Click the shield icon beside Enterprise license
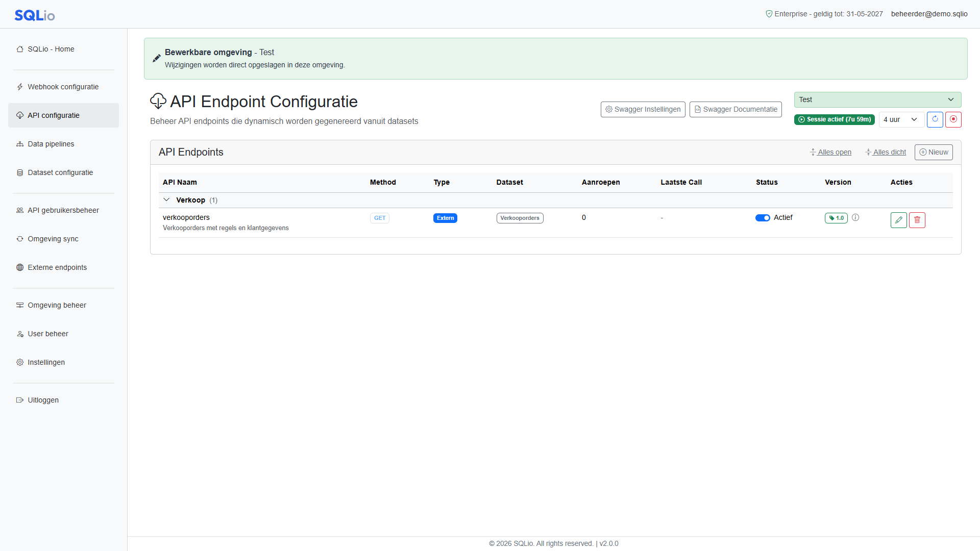 tap(769, 14)
